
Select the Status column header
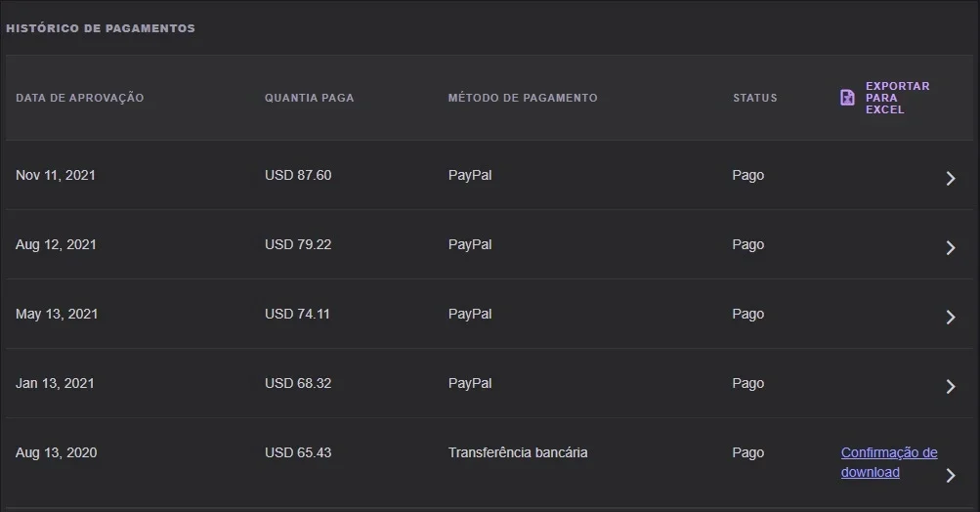755,98
